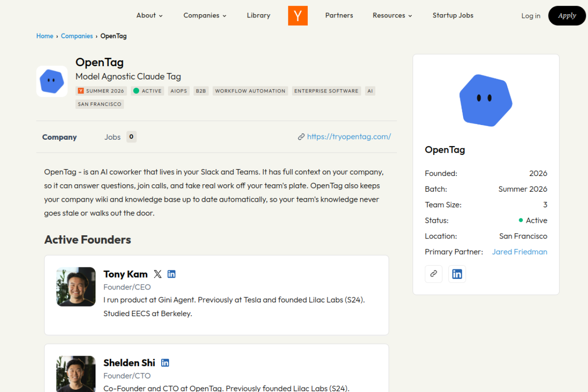
Task: Click the Founded value 2026 in sidebar
Action: point(538,174)
